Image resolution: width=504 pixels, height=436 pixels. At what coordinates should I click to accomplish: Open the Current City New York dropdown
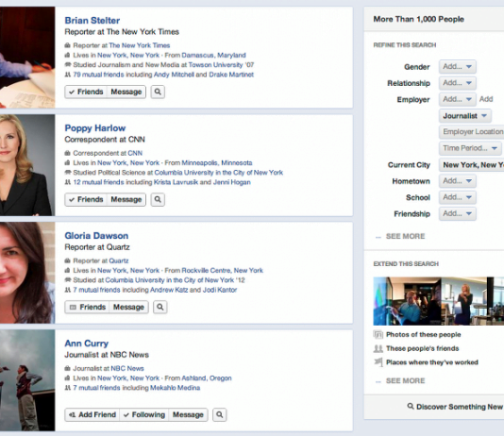pos(472,165)
